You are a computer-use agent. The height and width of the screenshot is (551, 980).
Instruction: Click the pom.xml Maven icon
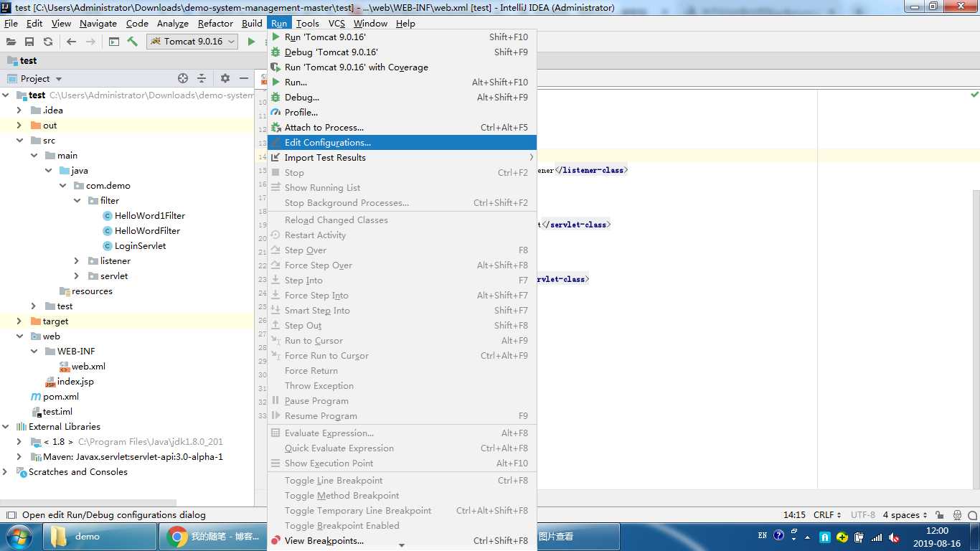(36, 396)
